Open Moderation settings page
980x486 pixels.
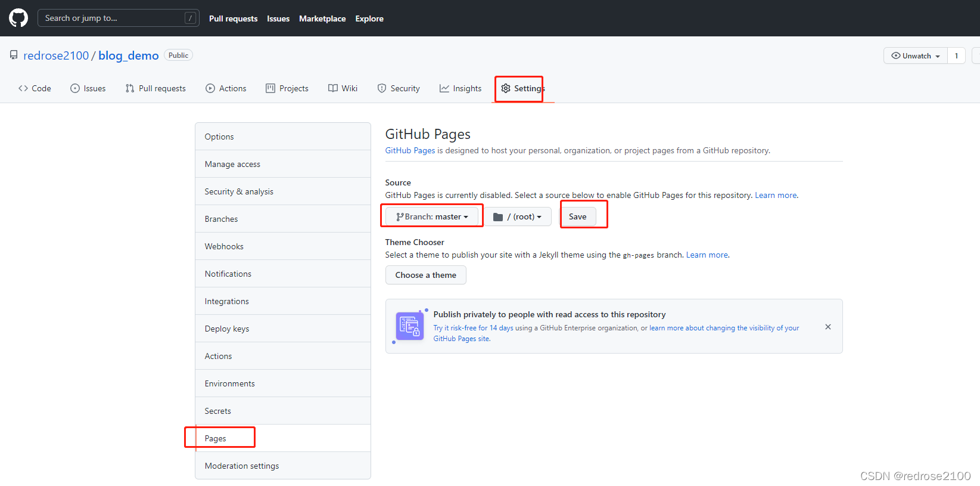pos(283,466)
